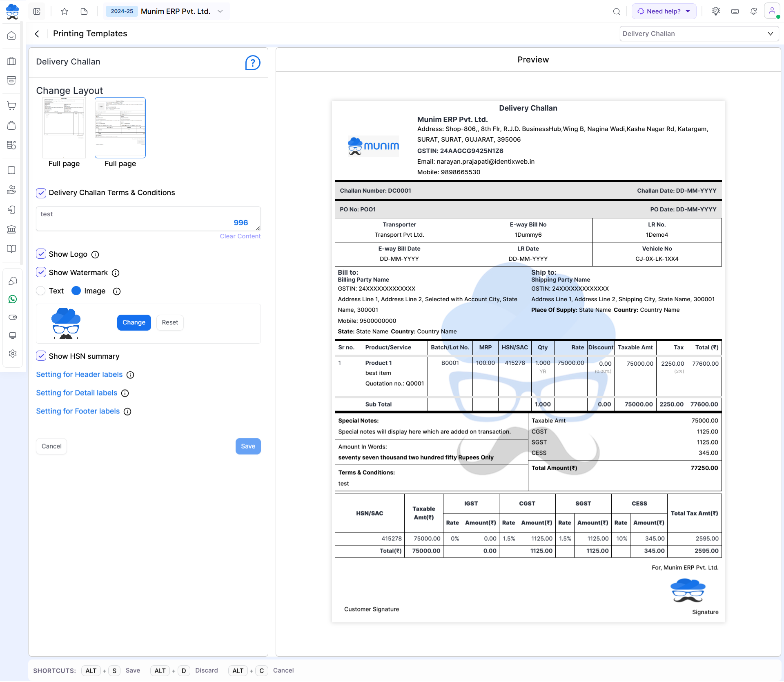Select the second Full page layout thumbnail
Viewport: 784px width, 682px height.
click(x=120, y=128)
